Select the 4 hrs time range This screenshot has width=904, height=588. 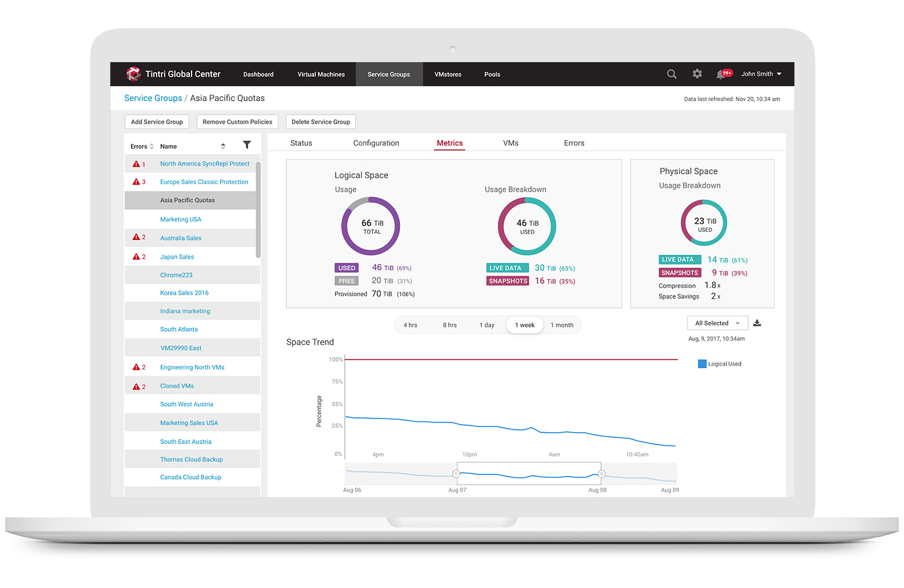point(410,325)
